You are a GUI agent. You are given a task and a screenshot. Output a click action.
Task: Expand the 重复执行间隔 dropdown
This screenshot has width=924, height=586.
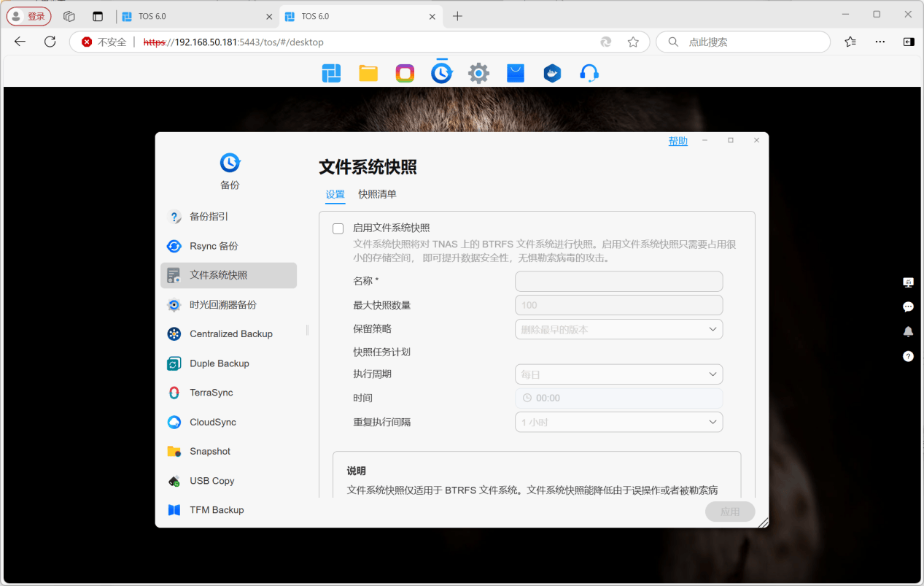pos(618,422)
